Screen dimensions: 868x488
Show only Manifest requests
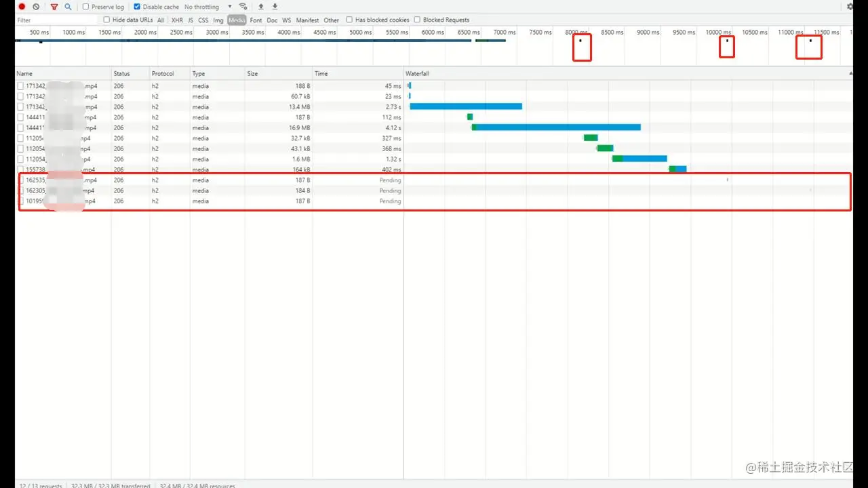click(x=307, y=20)
